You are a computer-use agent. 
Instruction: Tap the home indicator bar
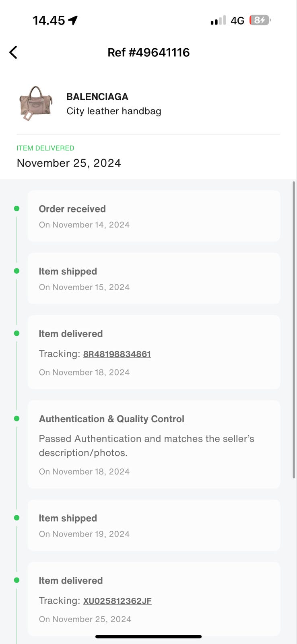pyautogui.click(x=148, y=636)
